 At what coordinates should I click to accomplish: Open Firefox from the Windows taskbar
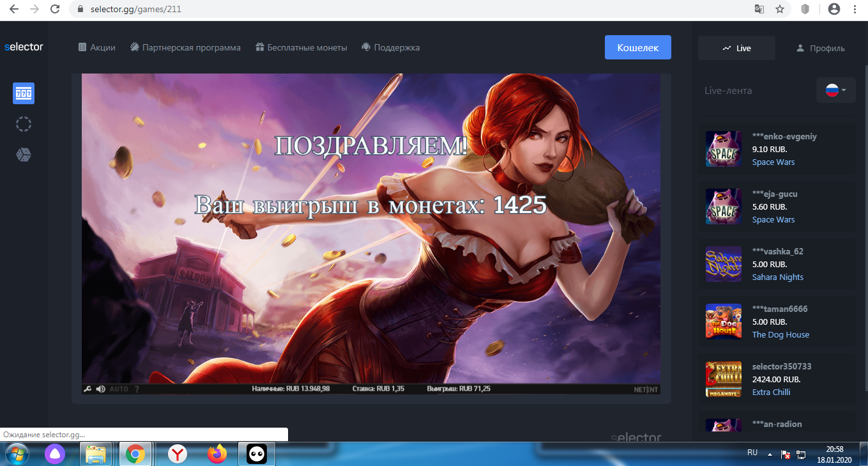click(217, 454)
